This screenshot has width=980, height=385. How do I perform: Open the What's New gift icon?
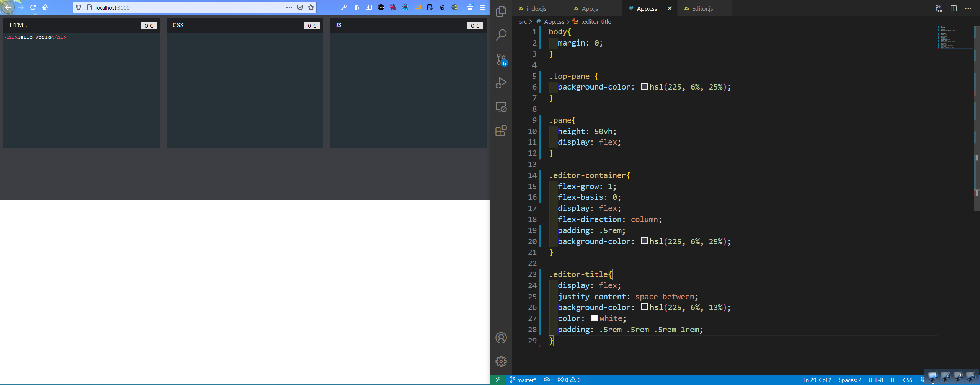[470, 7]
